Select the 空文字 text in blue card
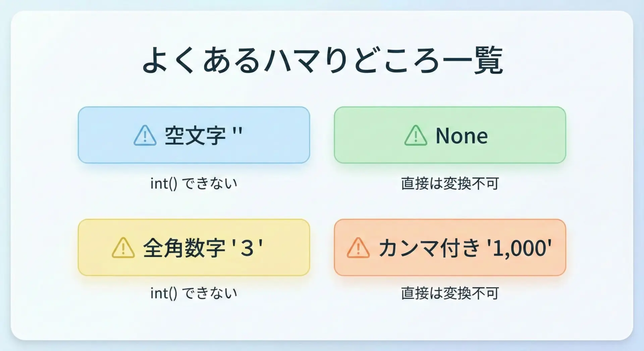Screen dimensions: 644x351 [195, 136]
